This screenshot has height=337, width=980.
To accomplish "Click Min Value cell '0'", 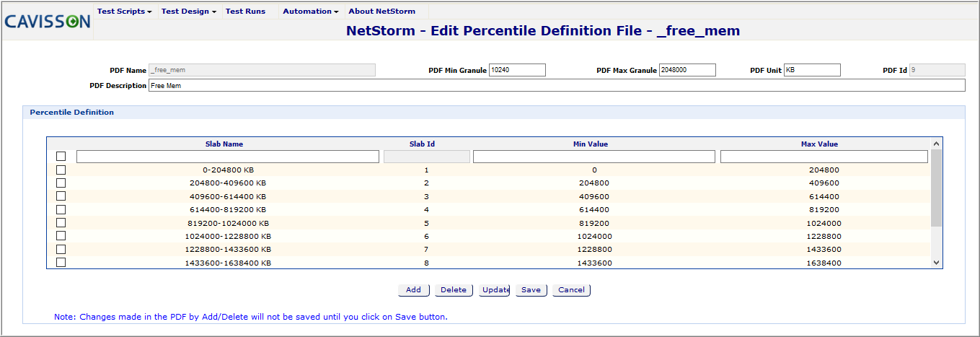I will coord(594,170).
